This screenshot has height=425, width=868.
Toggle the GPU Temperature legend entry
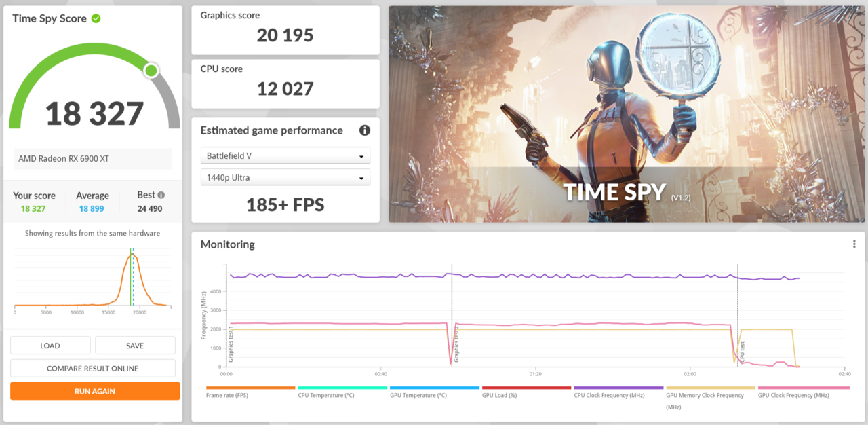pyautogui.click(x=434, y=394)
